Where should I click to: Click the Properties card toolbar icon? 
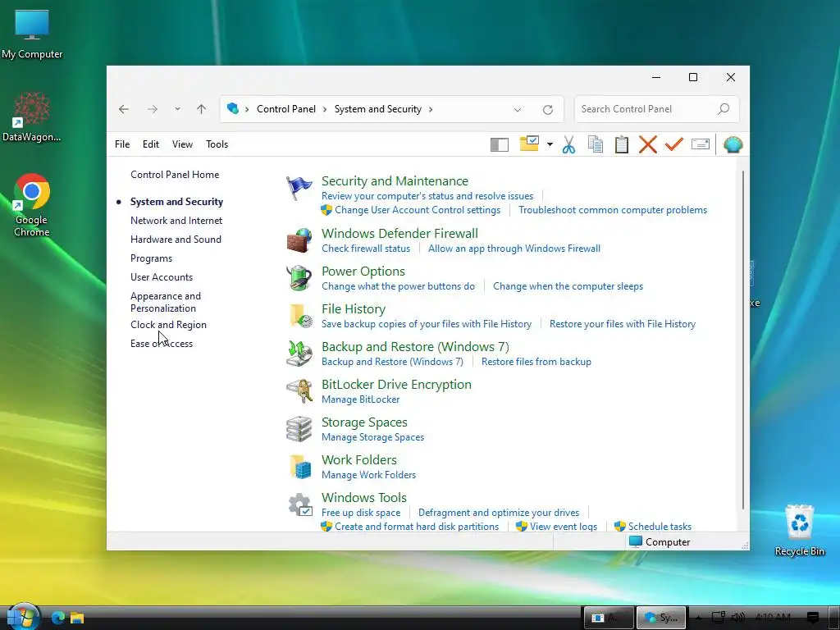[701, 144]
